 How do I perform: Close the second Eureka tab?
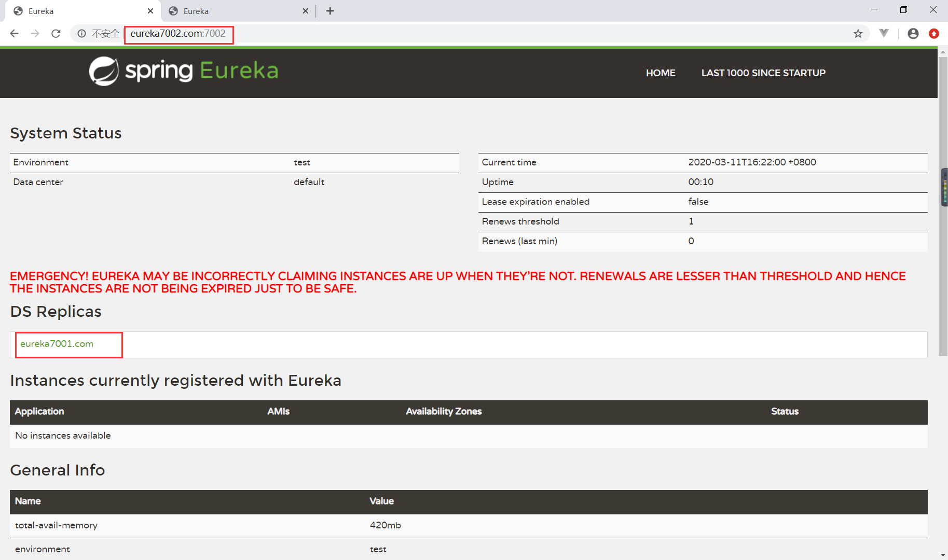(x=305, y=11)
